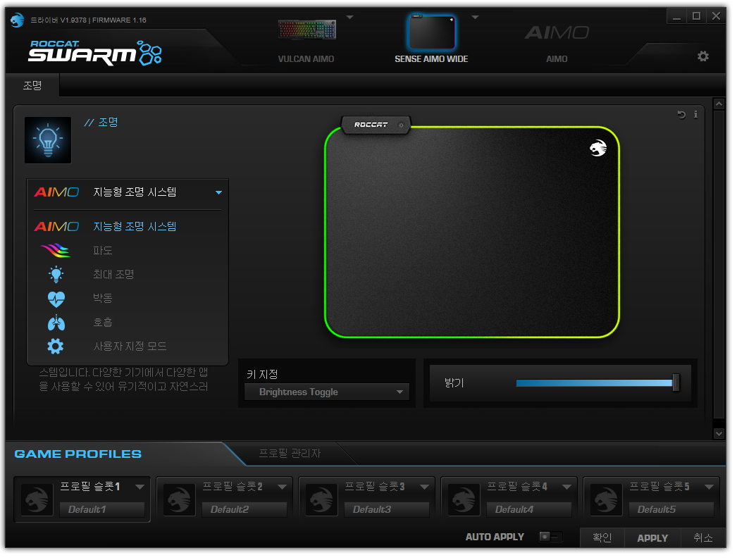The image size is (737, 560).
Task: Click the lightbulb lighting section icon
Action: tap(48, 140)
